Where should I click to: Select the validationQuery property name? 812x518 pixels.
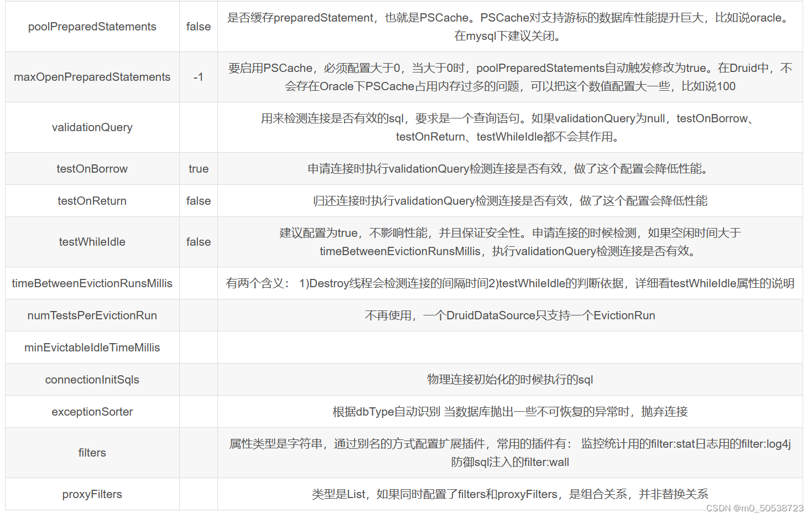point(92,127)
